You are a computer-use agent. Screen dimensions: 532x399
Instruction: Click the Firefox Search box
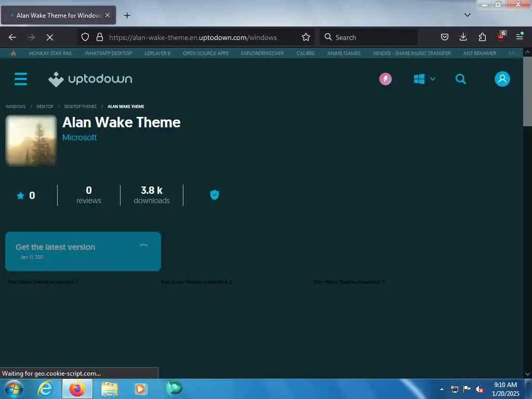(368, 37)
